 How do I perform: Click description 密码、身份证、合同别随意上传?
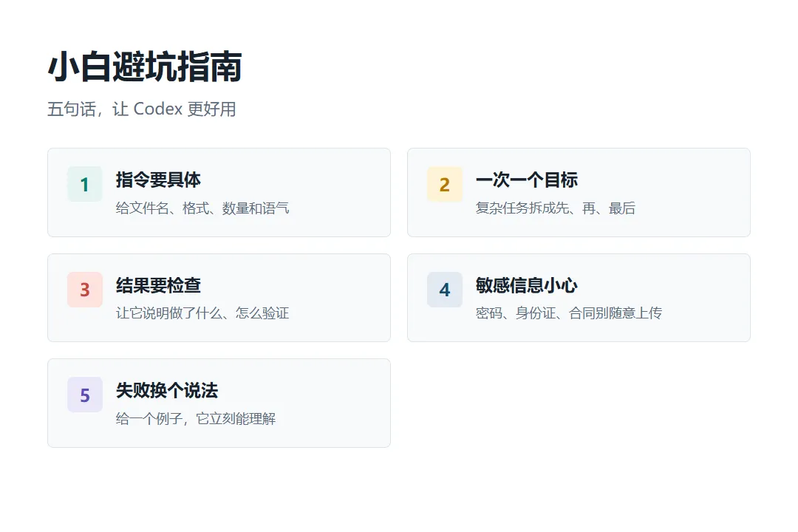pyautogui.click(x=568, y=313)
